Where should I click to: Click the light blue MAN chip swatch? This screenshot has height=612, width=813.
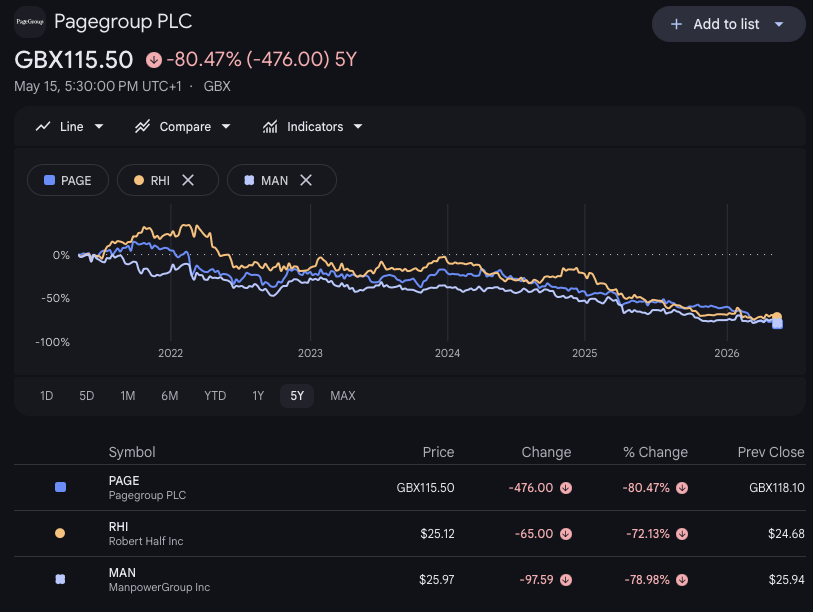coord(249,180)
